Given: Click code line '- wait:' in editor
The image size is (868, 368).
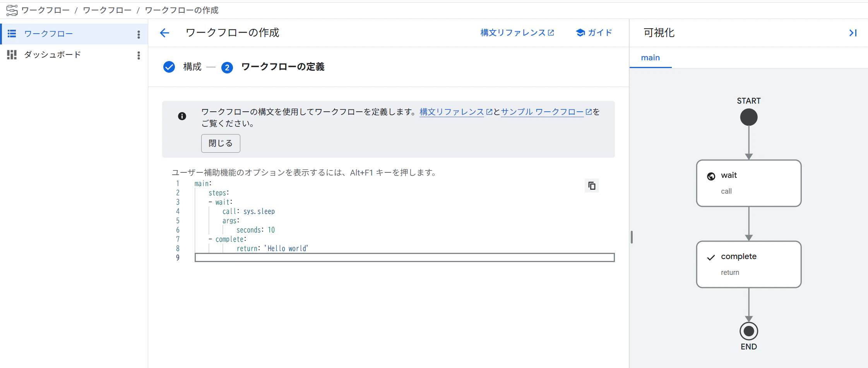Looking at the screenshot, I should point(221,202).
